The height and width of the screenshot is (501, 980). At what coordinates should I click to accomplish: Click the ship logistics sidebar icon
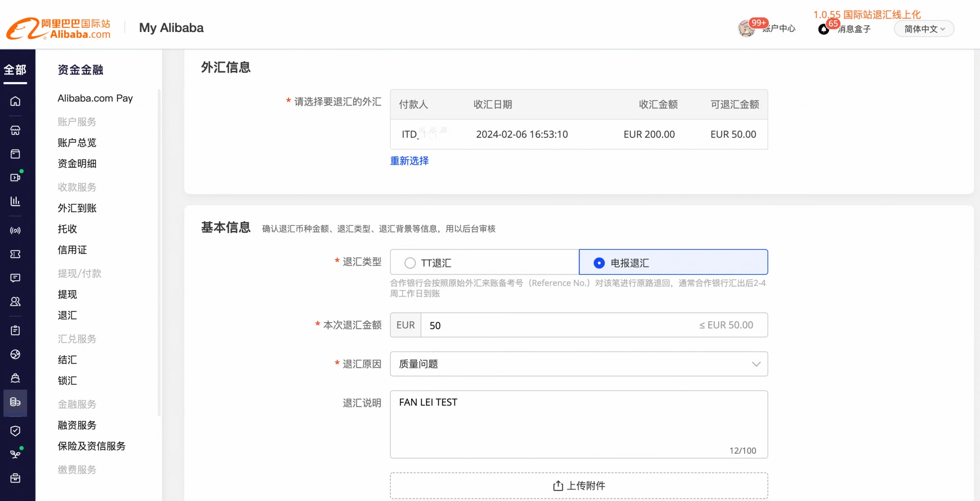tap(15, 378)
